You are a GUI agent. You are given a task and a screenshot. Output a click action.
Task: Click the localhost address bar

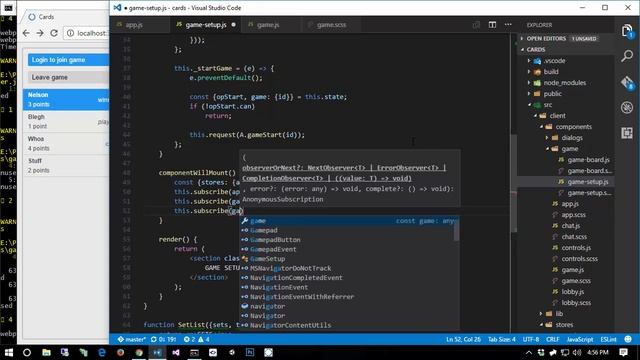pyautogui.click(x=87, y=33)
